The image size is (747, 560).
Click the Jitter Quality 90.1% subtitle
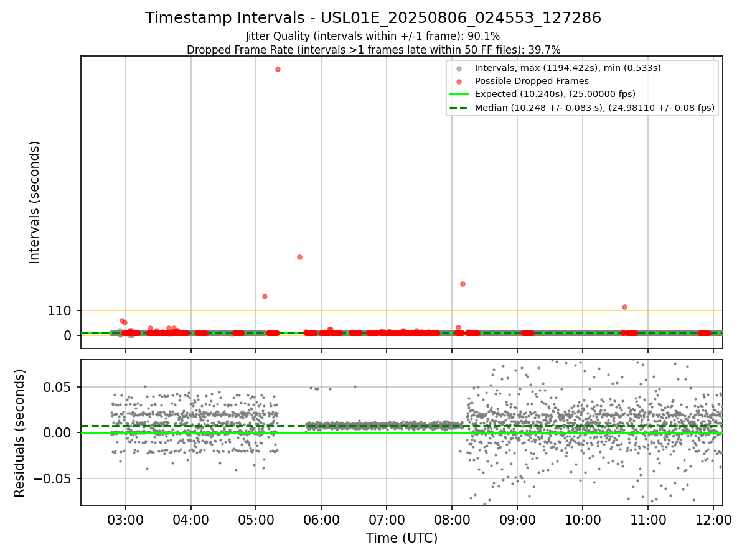point(373,37)
